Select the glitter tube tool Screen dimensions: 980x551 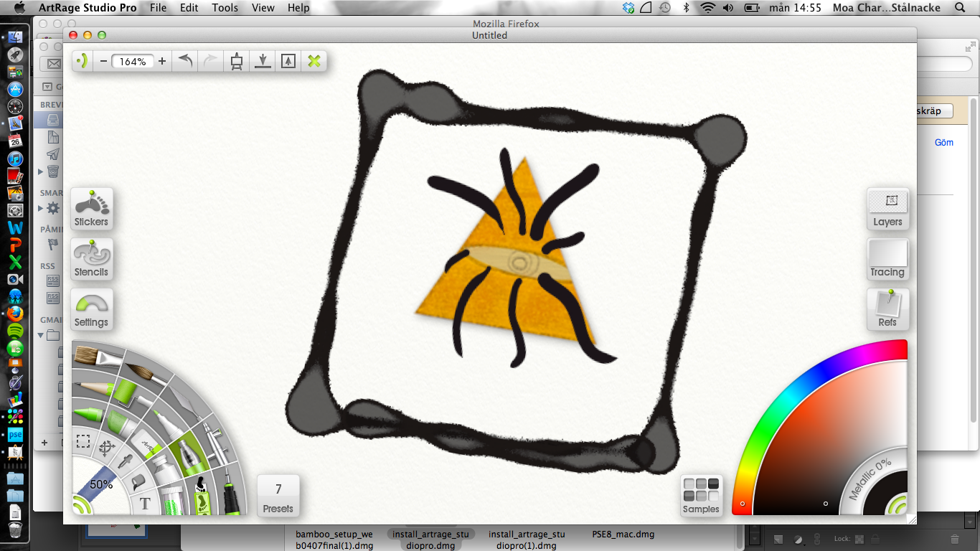pyautogui.click(x=171, y=498)
